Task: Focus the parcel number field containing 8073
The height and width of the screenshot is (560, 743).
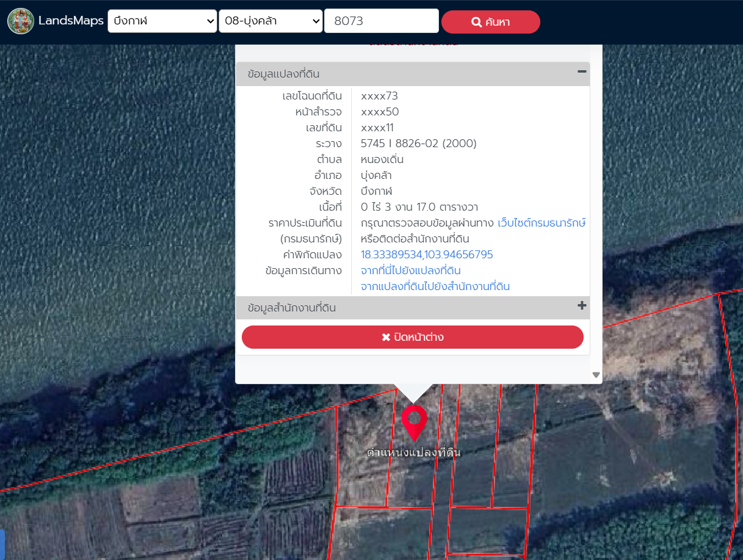Action: [381, 21]
